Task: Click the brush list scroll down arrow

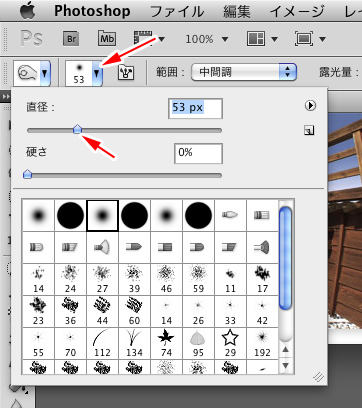Action: point(285,366)
